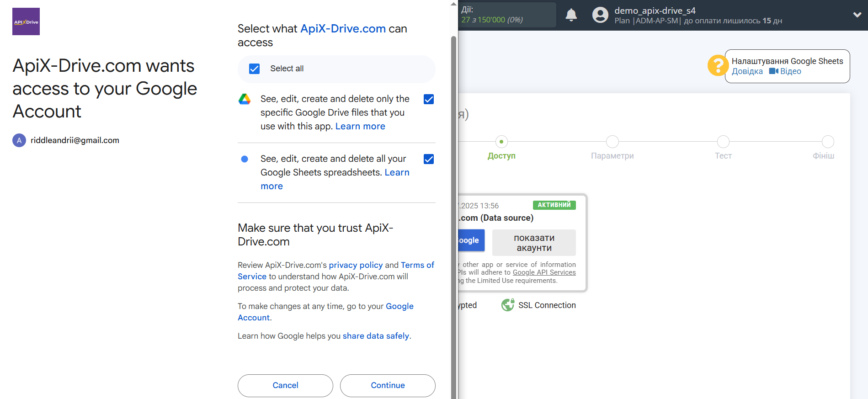The height and width of the screenshot is (399, 868).
Task: Click the video camera icon next to Відео
Action: [773, 71]
